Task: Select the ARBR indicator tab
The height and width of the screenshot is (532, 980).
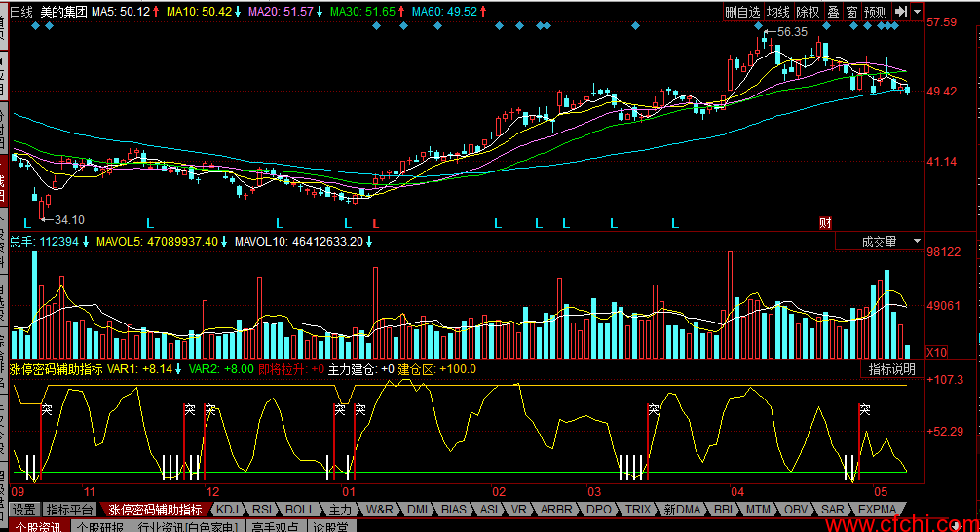Action: (556, 510)
